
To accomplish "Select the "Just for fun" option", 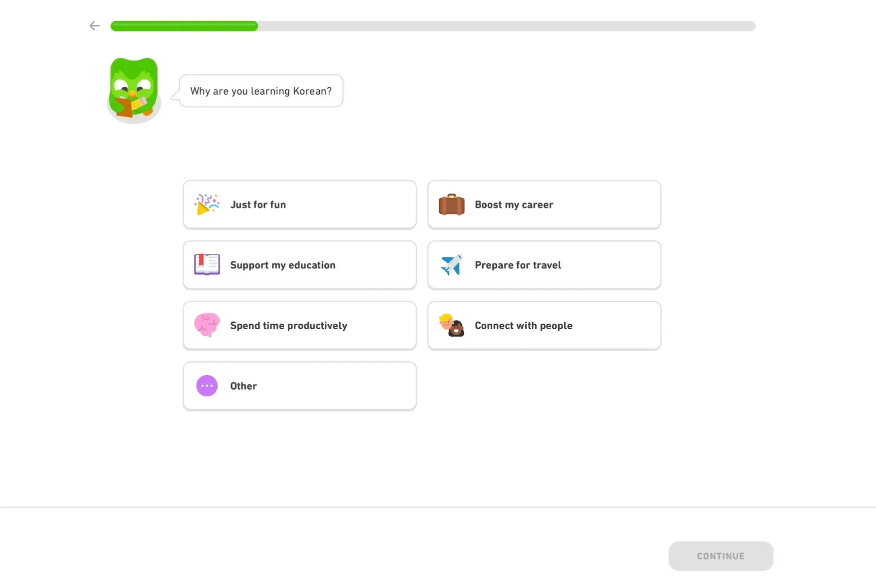I will 258,204.
